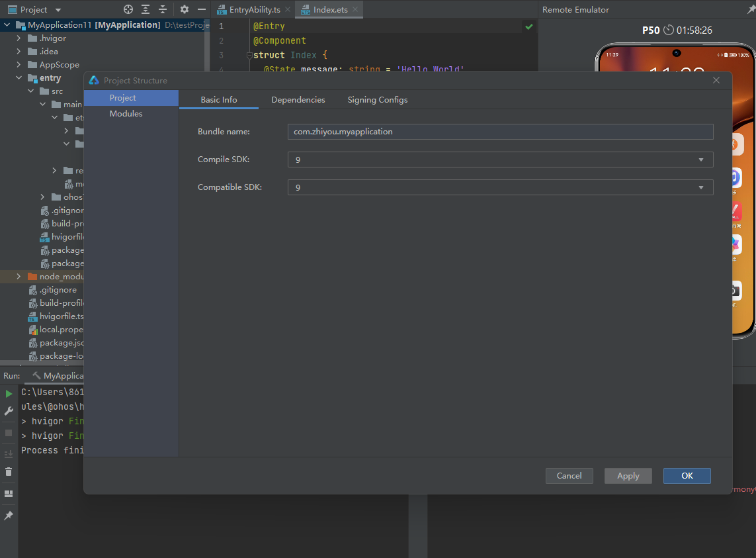The height and width of the screenshot is (558, 756).
Task: Close the EntryAbility.ts editor tab
Action: [288, 9]
